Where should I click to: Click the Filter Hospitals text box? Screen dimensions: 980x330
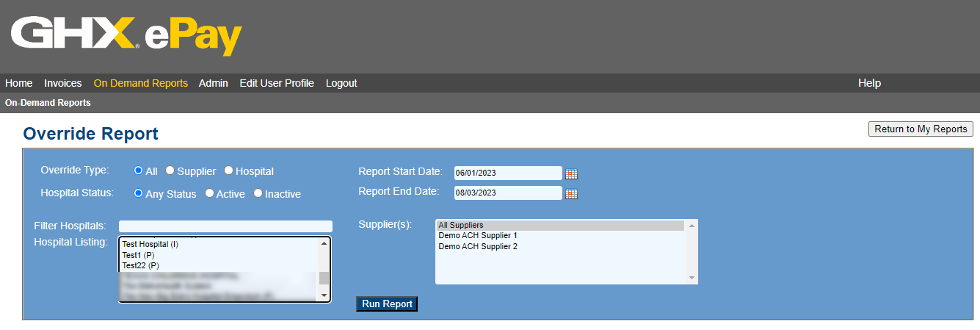(x=225, y=226)
